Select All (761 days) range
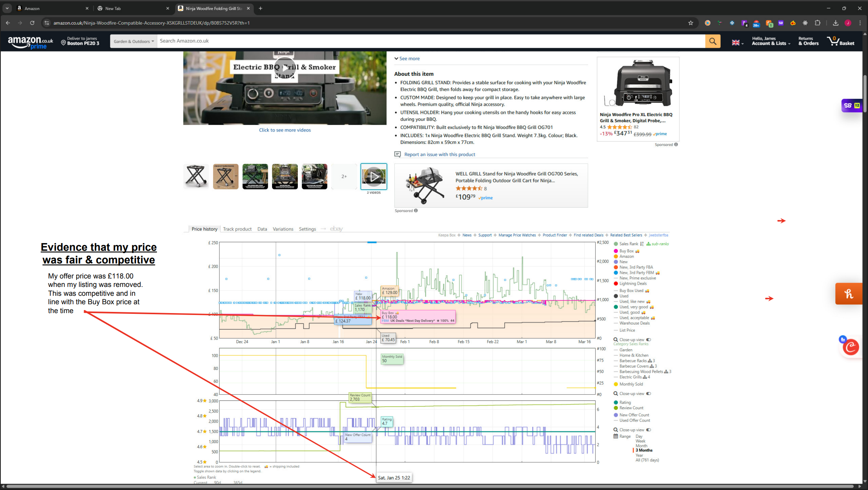The height and width of the screenshot is (490, 868). [x=647, y=460]
